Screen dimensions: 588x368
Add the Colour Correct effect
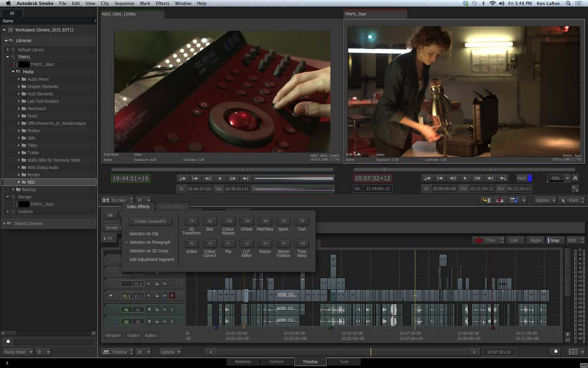pyautogui.click(x=210, y=244)
